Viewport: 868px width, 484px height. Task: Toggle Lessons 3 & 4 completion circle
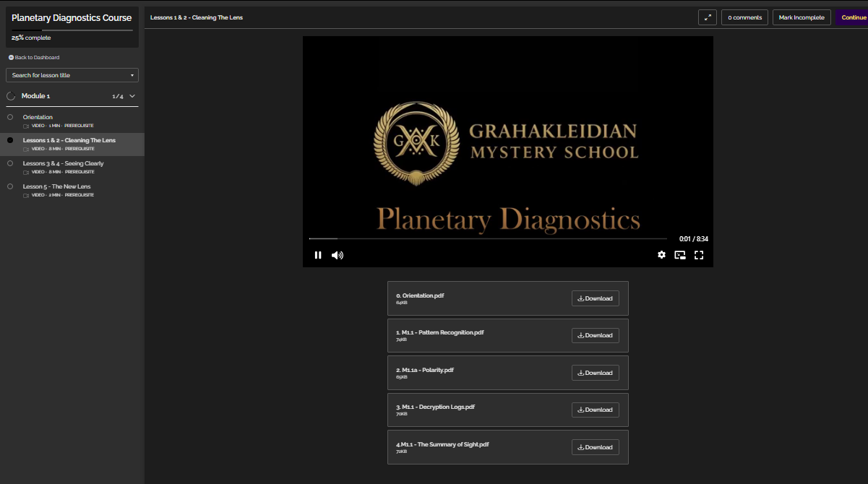10,163
